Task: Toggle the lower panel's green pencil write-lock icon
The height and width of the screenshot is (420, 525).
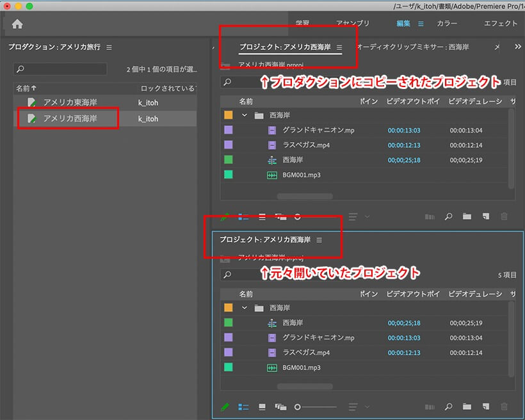Action: point(225,407)
